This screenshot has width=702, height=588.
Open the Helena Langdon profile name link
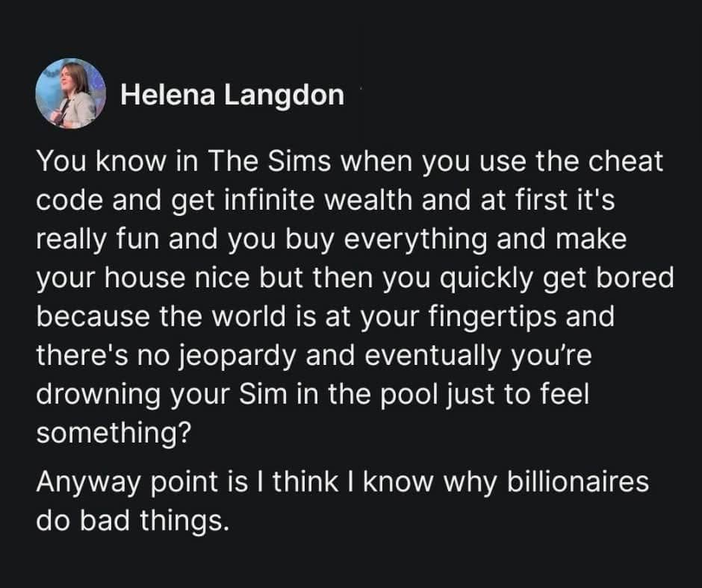coord(232,96)
